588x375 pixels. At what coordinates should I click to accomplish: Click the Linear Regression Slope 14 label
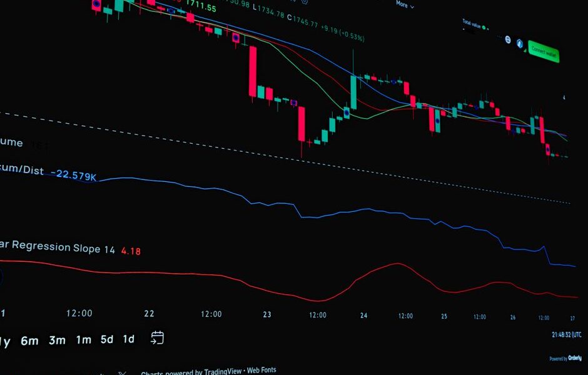[58, 246]
